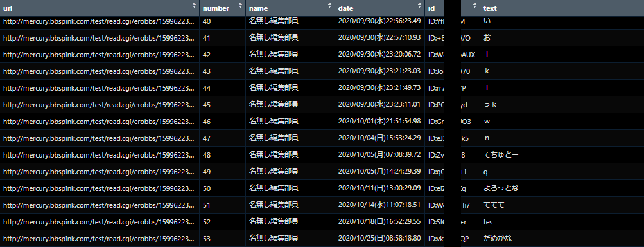Click the id column header
The height and width of the screenshot is (247, 644).
point(452,8)
